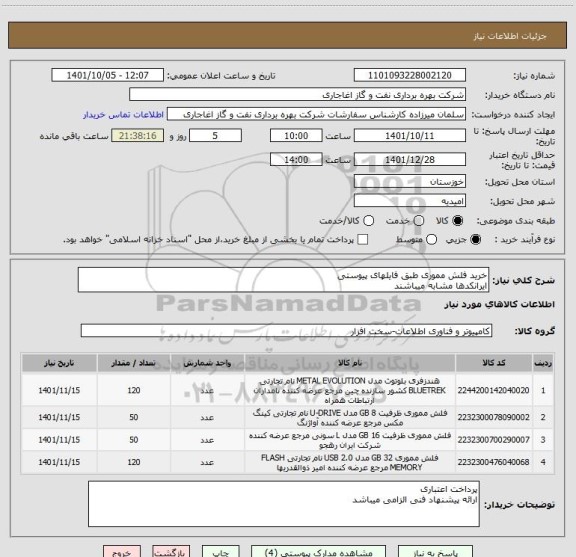Click the تاریخ نیاز column header
The height and width of the screenshot is (557, 576).
59,363
